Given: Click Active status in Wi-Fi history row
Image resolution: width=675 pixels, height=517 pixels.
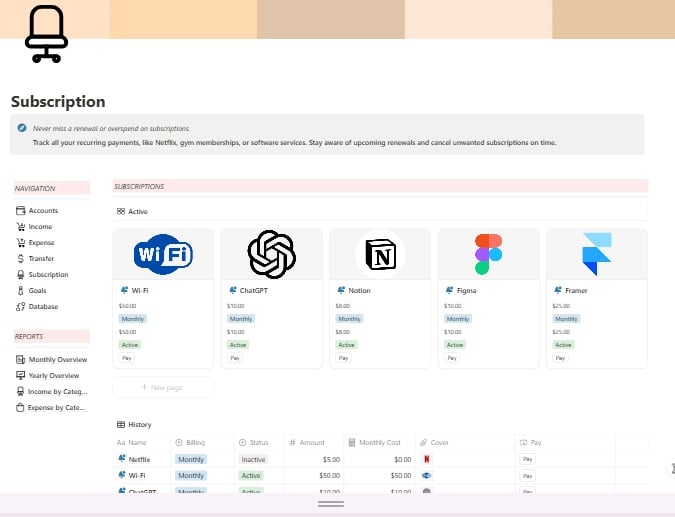Looking at the screenshot, I should (x=251, y=476).
